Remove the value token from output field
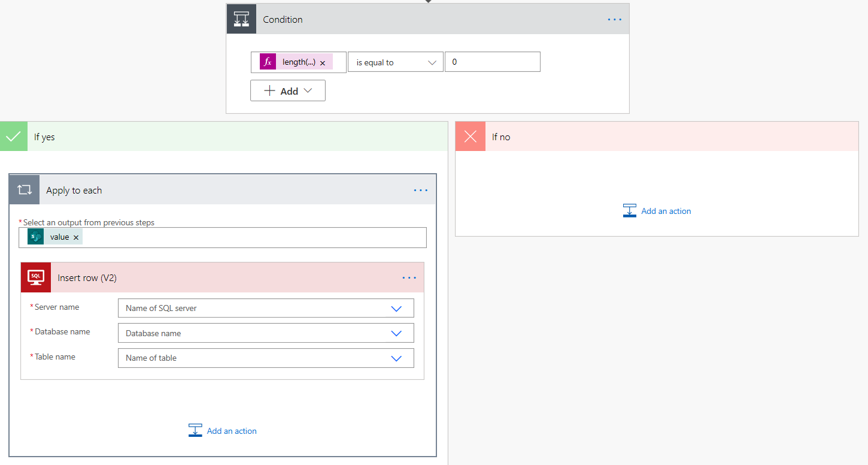The image size is (868, 465). coord(76,237)
